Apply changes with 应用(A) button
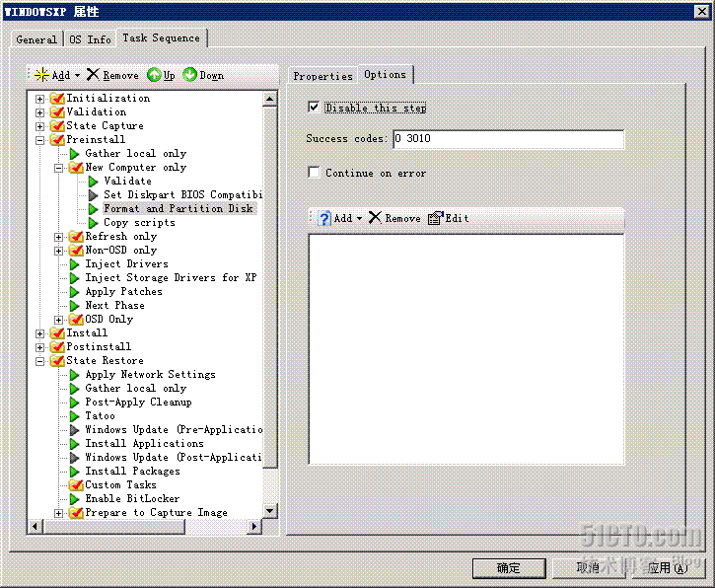Image resolution: width=715 pixels, height=588 pixels. coord(668,568)
